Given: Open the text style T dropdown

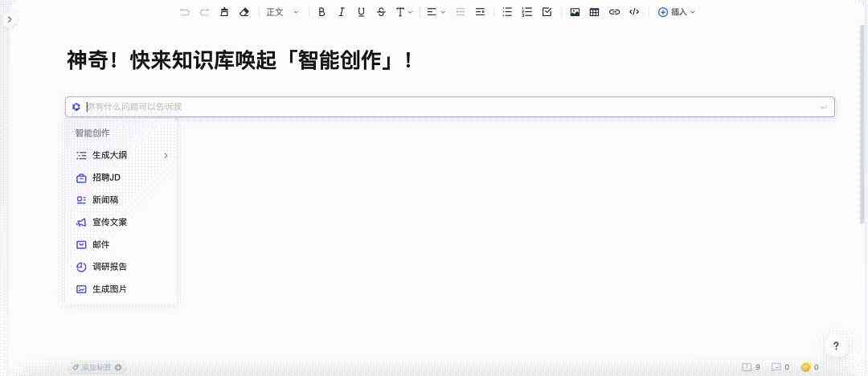Looking at the screenshot, I should [x=404, y=11].
